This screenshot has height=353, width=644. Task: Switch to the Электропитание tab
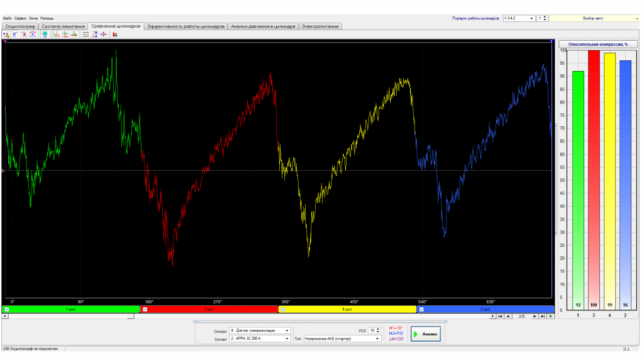tap(320, 26)
